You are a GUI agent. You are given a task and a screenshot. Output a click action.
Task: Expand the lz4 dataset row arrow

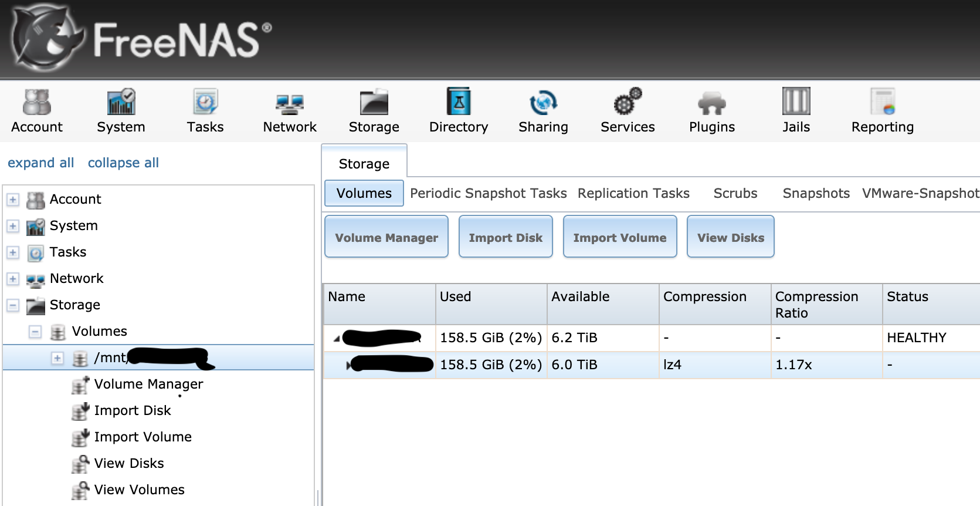(x=349, y=366)
